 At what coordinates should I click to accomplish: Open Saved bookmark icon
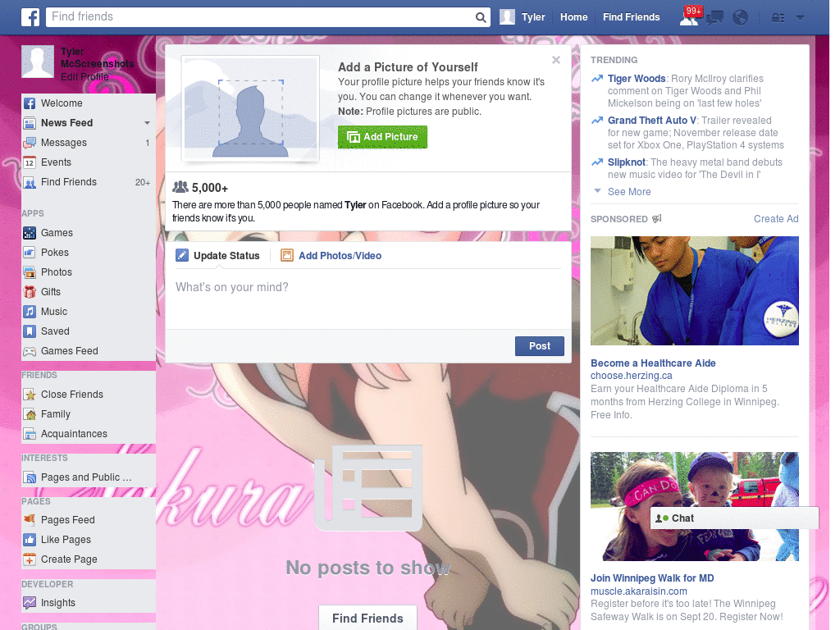[30, 331]
